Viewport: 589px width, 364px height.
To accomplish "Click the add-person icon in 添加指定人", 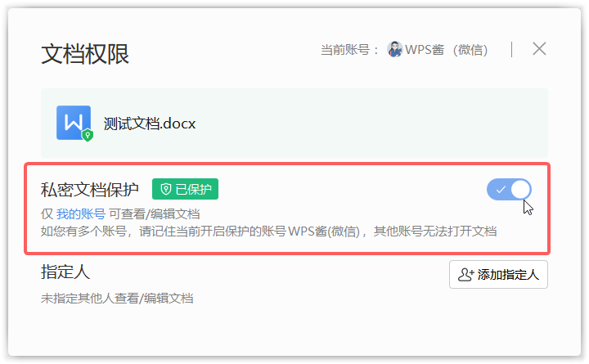I will 465,275.
